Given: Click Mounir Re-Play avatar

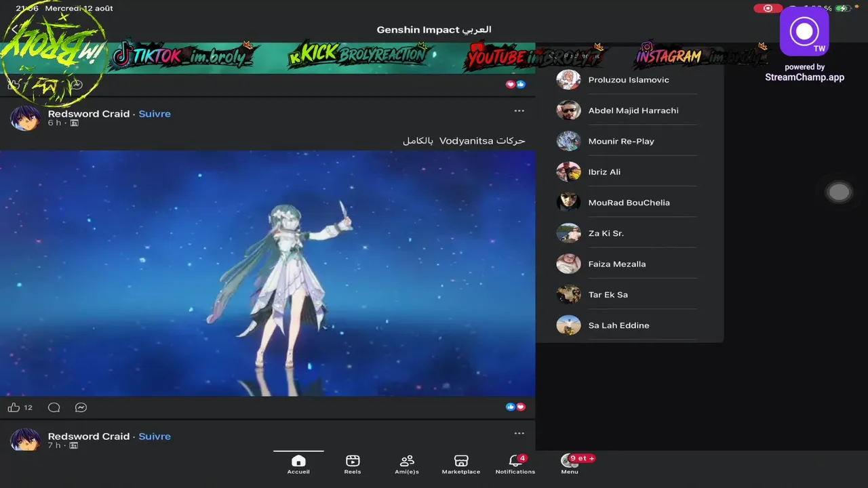Looking at the screenshot, I should 568,141.
